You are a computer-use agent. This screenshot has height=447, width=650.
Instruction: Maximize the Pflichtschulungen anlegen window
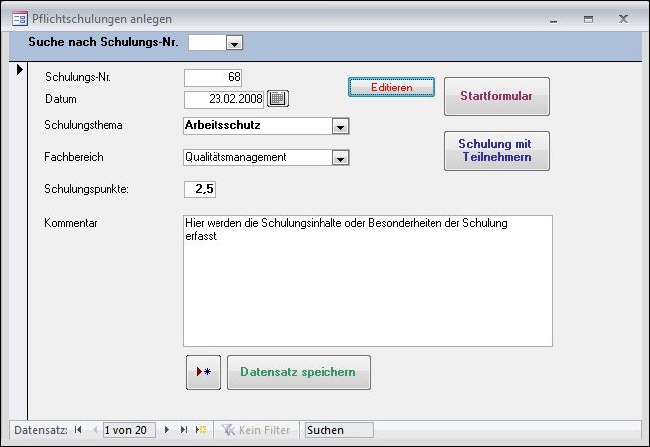tap(588, 19)
